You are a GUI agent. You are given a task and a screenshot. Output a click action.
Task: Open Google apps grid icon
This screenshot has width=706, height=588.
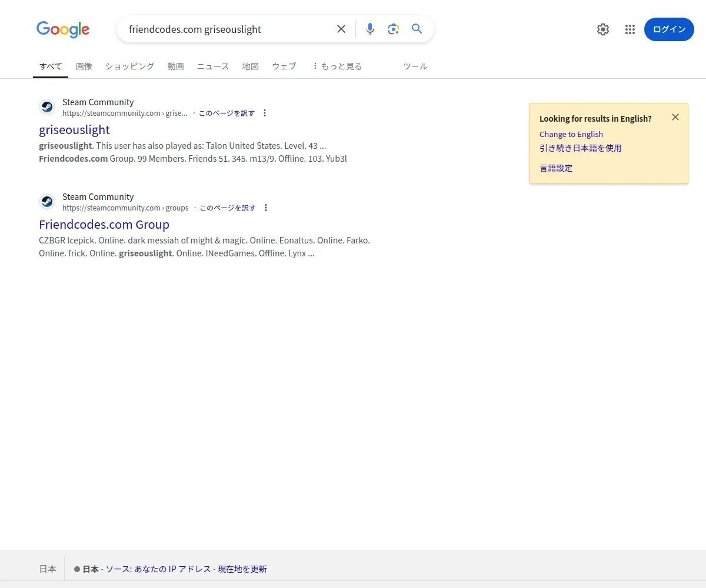[x=630, y=29]
